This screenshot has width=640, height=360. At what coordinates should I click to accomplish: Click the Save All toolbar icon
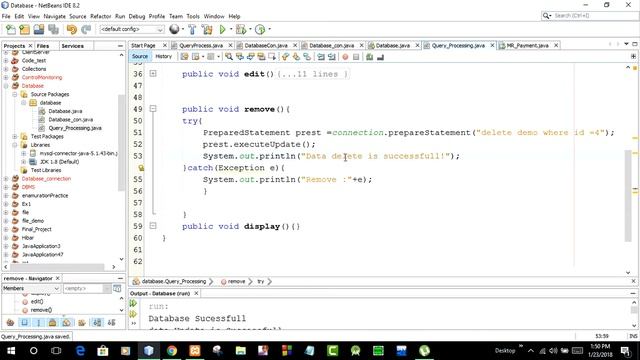point(53,29)
